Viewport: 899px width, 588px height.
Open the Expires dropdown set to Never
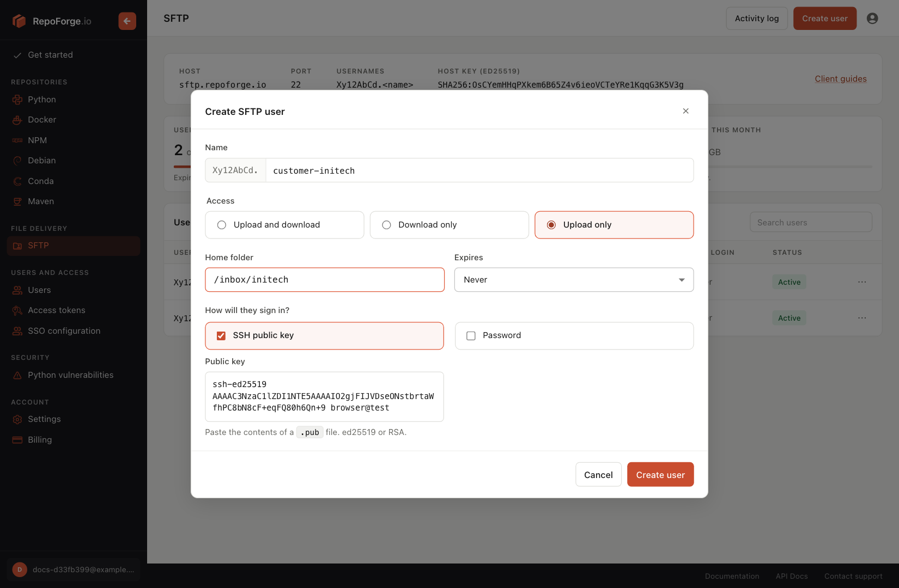574,280
